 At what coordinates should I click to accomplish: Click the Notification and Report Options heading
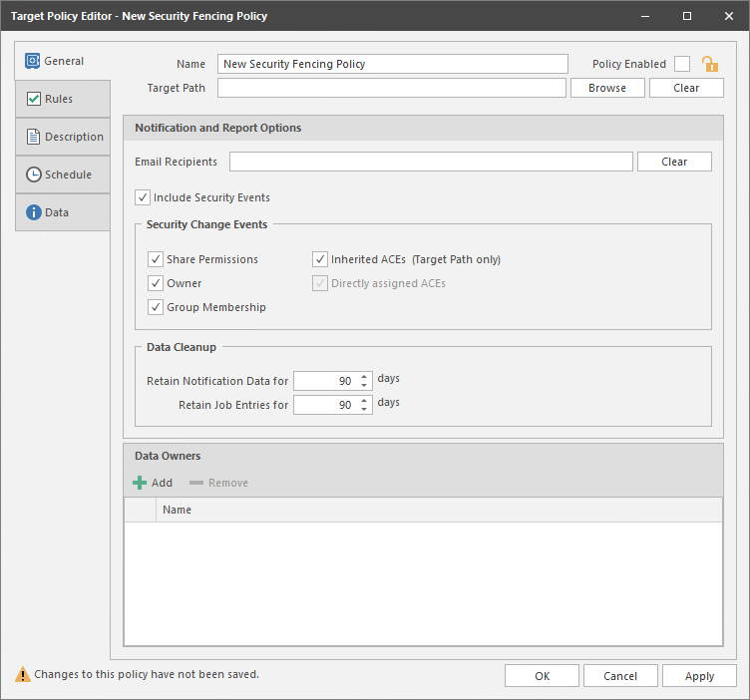click(x=218, y=128)
